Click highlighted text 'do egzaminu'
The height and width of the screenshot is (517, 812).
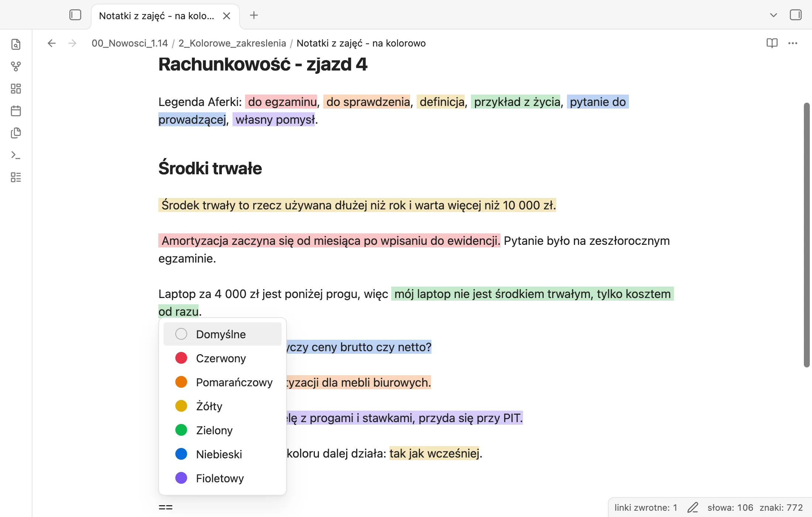tap(282, 102)
